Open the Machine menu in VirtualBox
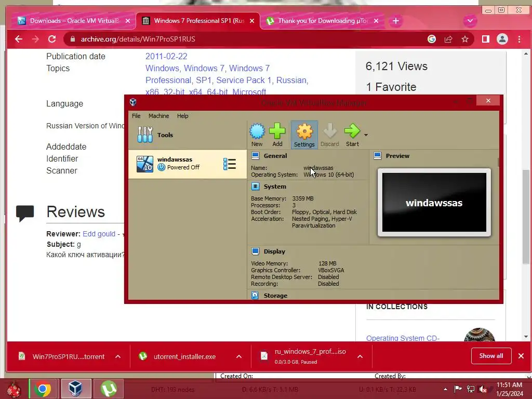The height and width of the screenshot is (399, 532). (158, 116)
